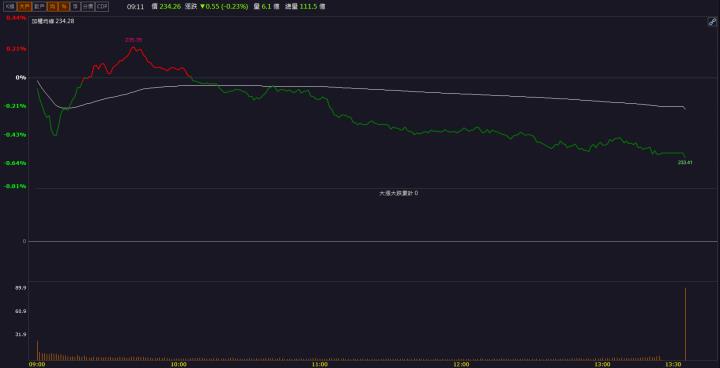Click the 0% baseline axis label
The height and width of the screenshot is (368, 720).
coord(21,77)
